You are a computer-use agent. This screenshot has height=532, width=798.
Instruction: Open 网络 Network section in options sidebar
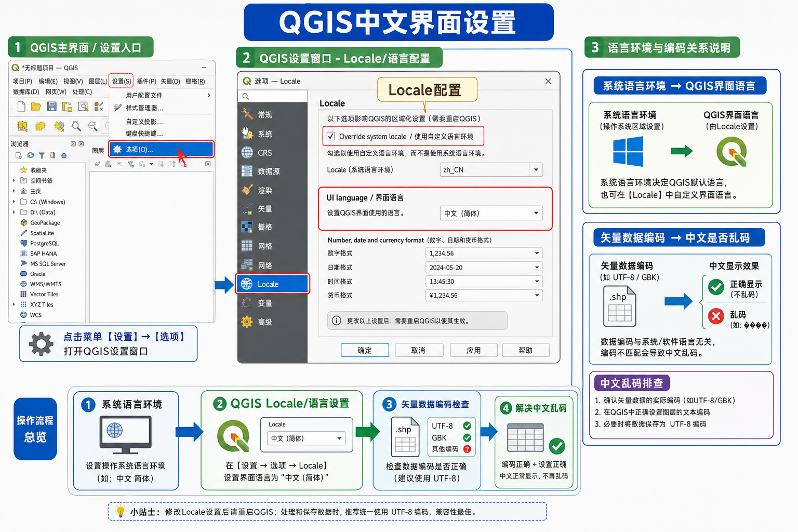click(272, 265)
